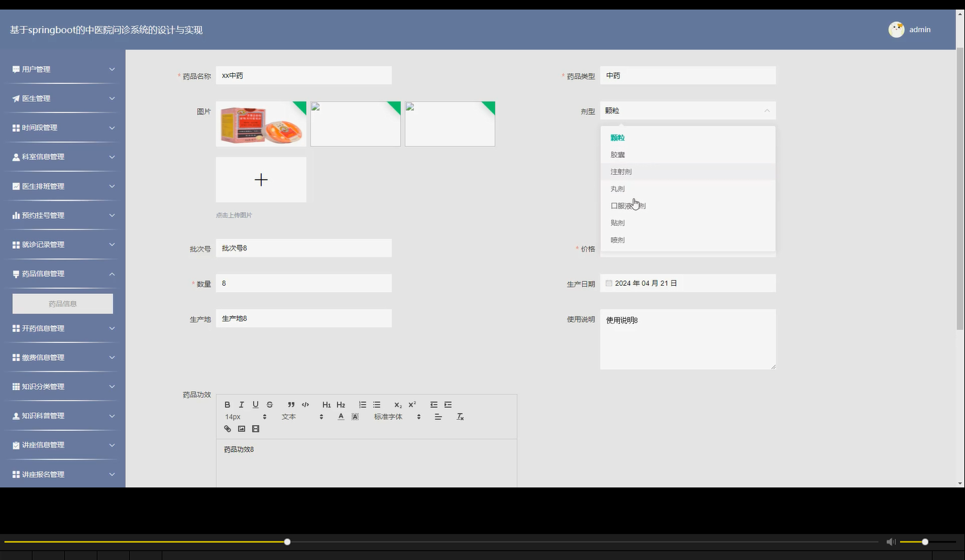Insert a code block in the editor

coord(306,405)
